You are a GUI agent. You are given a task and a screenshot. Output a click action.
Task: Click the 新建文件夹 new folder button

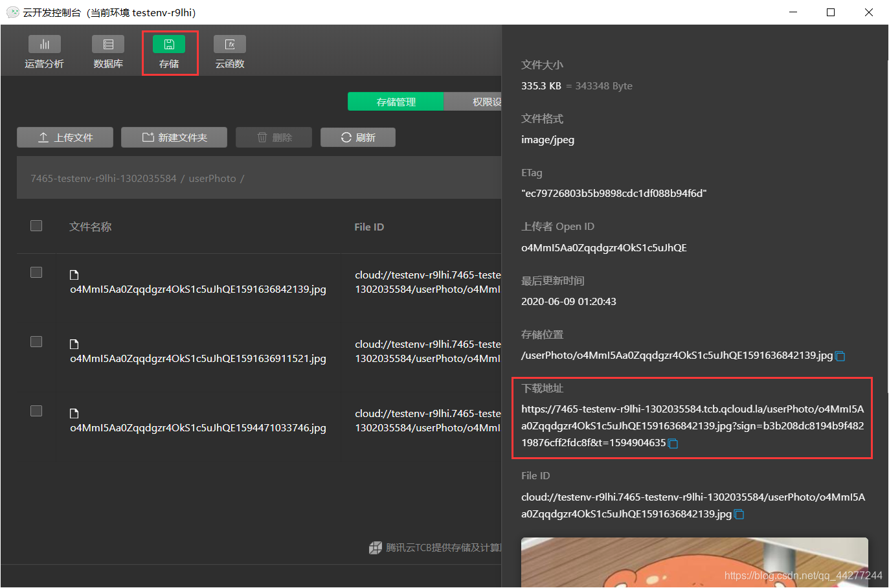tap(174, 137)
